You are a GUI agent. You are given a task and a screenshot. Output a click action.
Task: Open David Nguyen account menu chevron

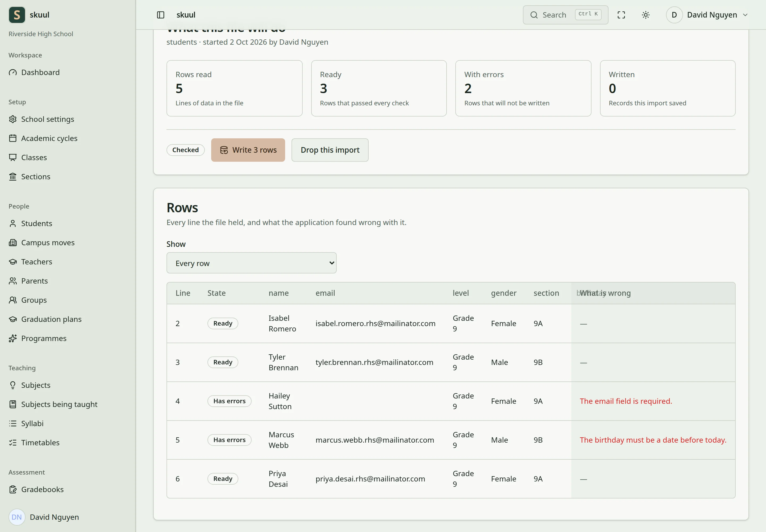coord(746,15)
